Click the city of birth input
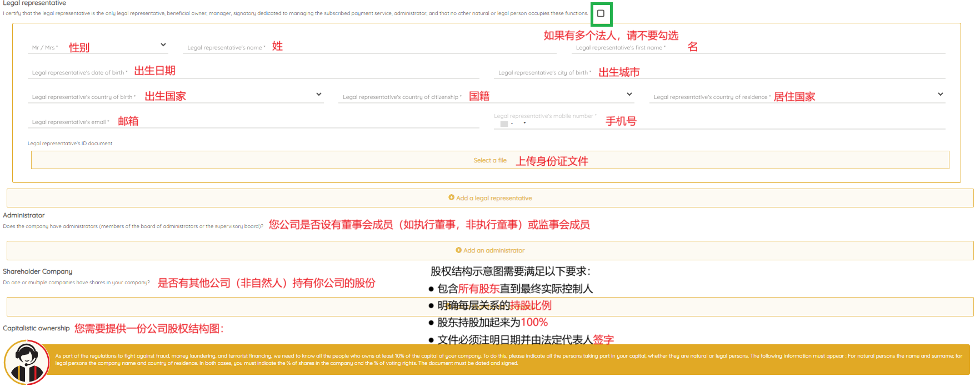 [x=778, y=72]
